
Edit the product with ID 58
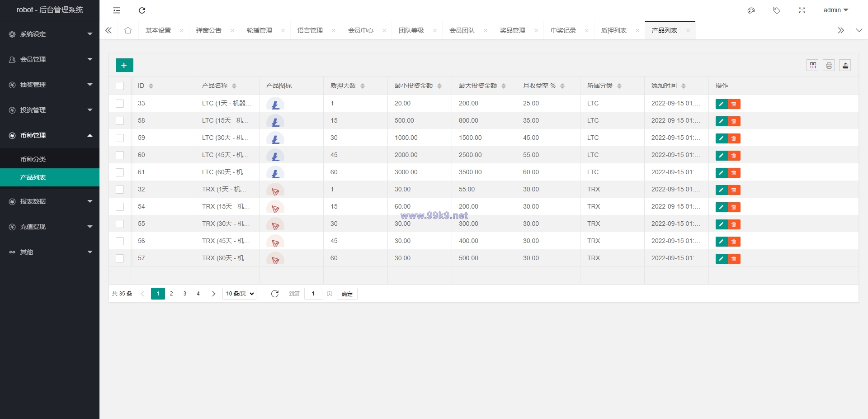click(722, 121)
